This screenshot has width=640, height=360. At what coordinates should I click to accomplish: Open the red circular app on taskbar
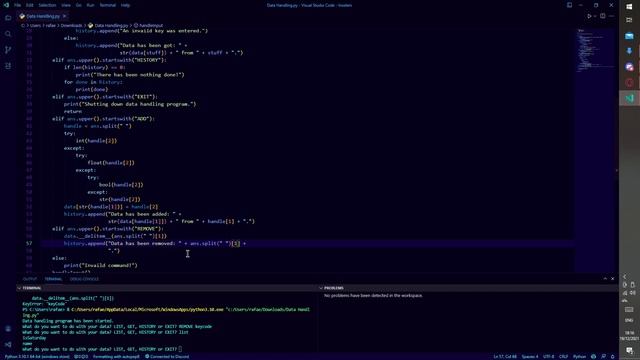629,82
